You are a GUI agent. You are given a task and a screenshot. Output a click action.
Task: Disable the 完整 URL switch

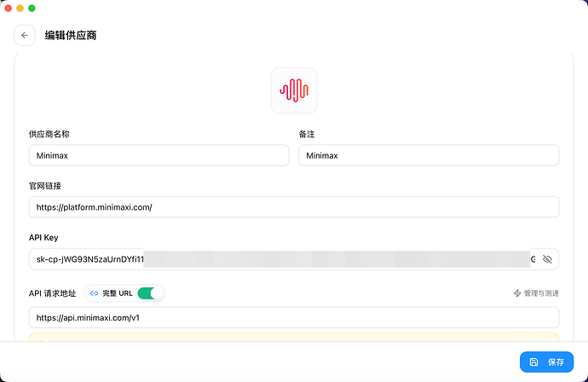click(150, 293)
